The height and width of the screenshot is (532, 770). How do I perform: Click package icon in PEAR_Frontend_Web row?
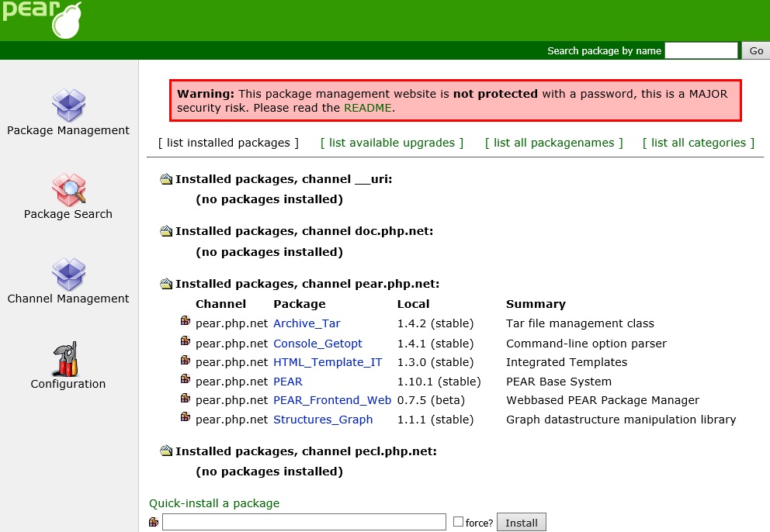pyautogui.click(x=186, y=398)
